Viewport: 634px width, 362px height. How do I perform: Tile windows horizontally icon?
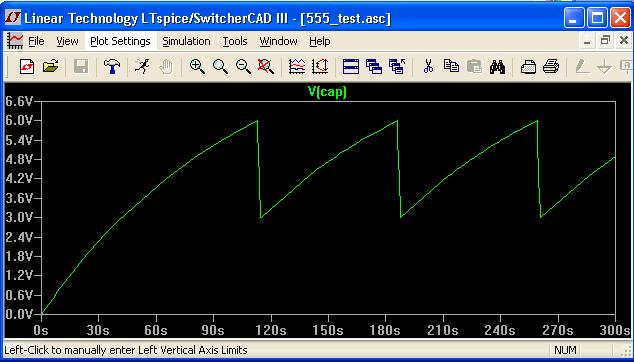tap(351, 66)
